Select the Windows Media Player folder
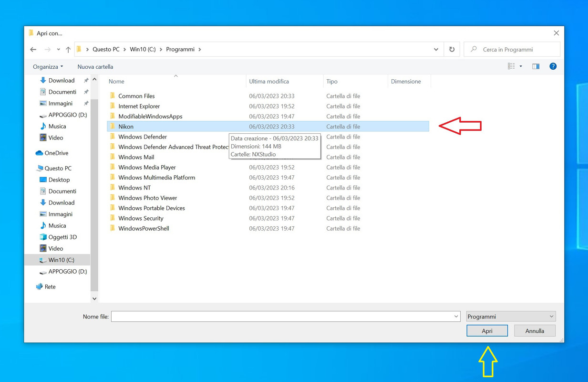This screenshot has width=588, height=382. [268, 167]
